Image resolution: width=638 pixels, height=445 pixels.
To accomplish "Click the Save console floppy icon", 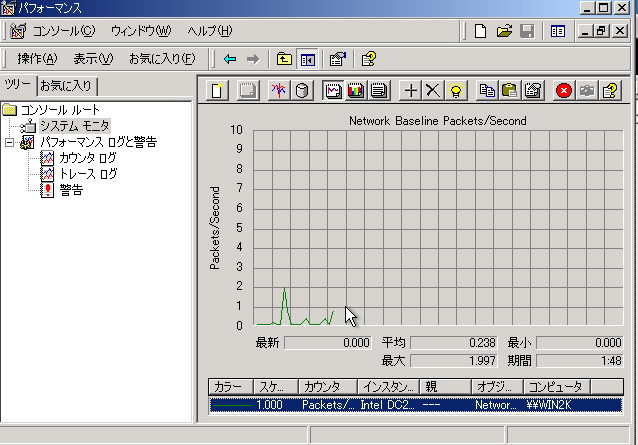I will [527, 31].
